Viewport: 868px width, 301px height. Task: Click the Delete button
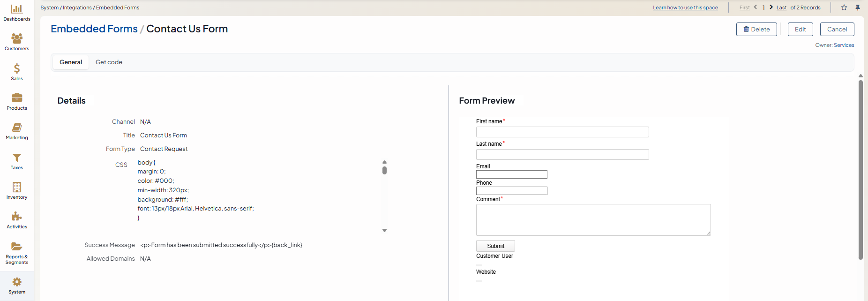coord(756,29)
